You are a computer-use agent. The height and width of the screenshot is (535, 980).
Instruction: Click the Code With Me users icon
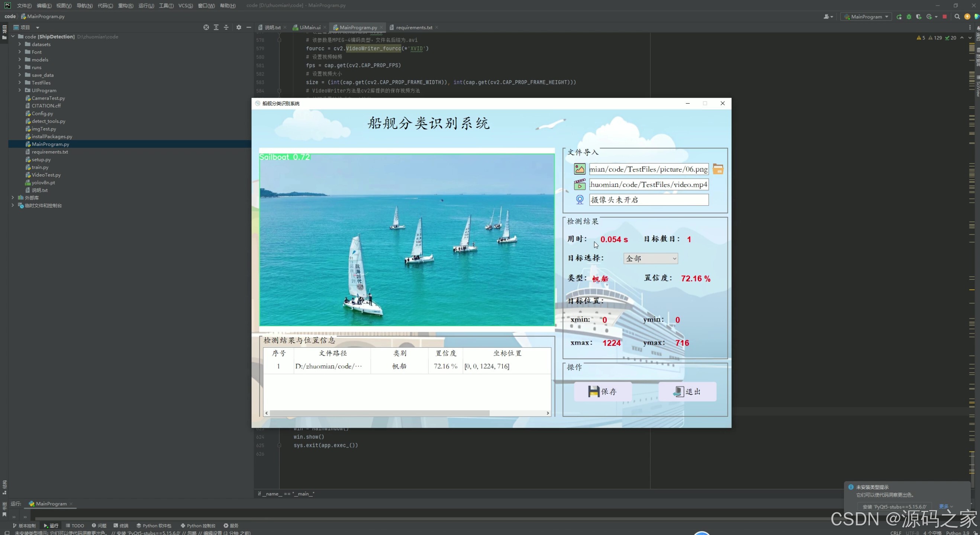click(827, 16)
